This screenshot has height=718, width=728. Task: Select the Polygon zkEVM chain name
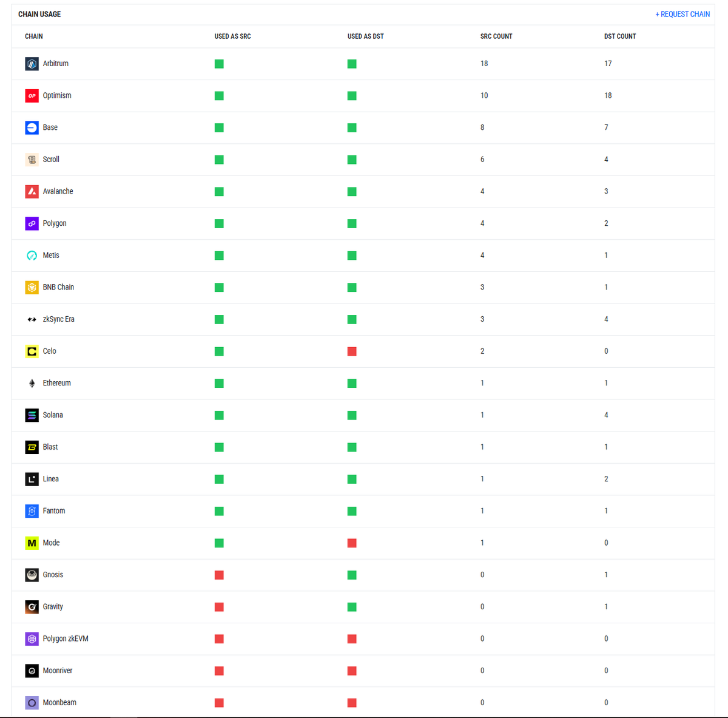point(66,638)
